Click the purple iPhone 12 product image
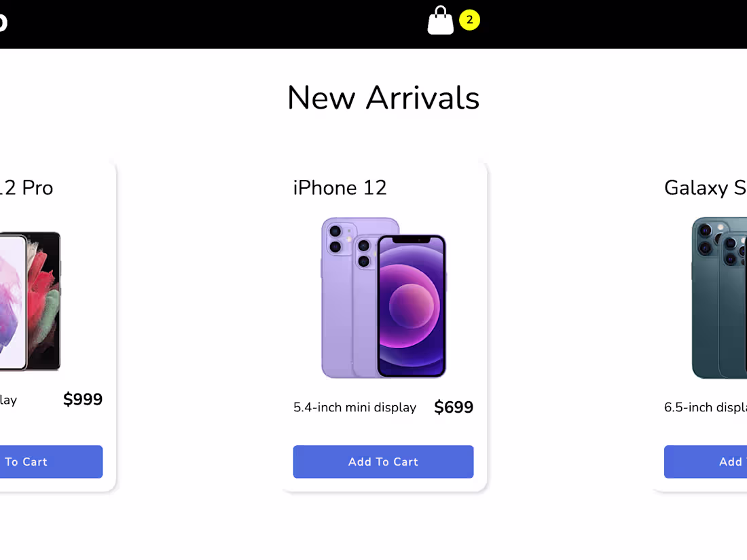 [383, 297]
